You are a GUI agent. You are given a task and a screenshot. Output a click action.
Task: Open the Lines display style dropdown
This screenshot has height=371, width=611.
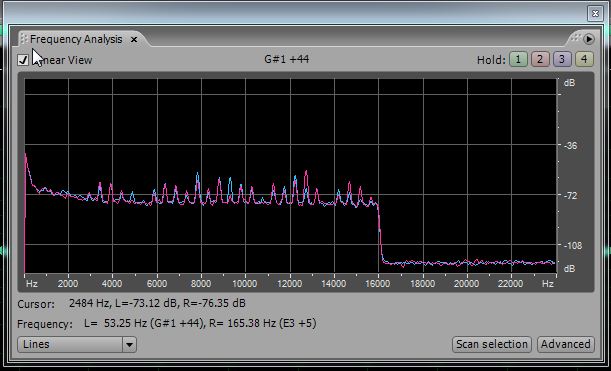pos(77,344)
